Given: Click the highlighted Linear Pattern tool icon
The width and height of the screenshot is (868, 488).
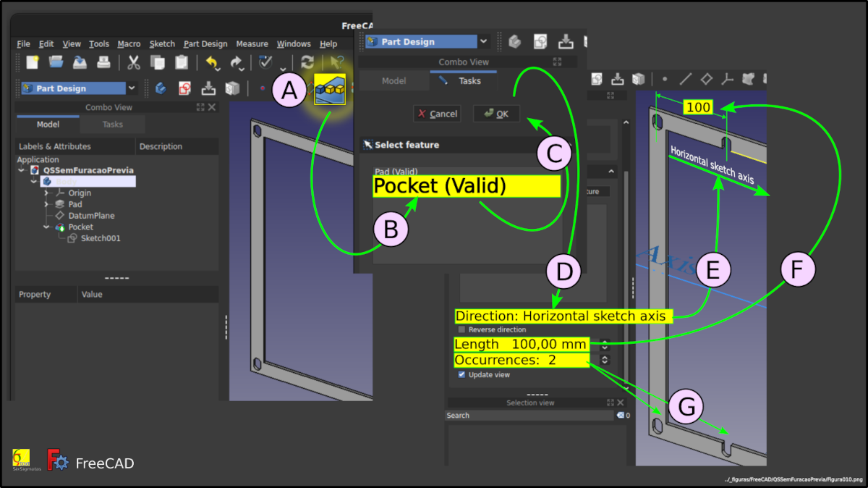Looking at the screenshot, I should [x=330, y=90].
